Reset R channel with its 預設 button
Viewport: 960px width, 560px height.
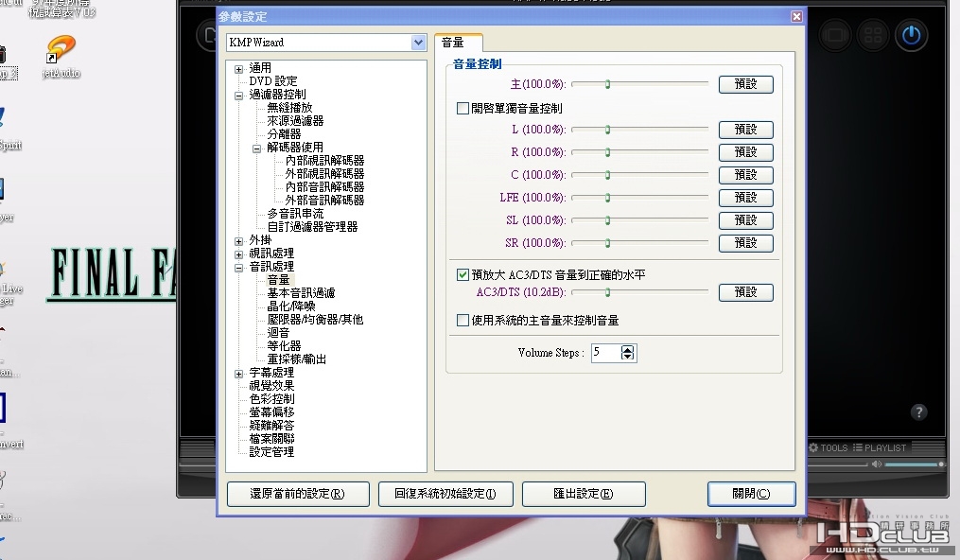point(745,152)
